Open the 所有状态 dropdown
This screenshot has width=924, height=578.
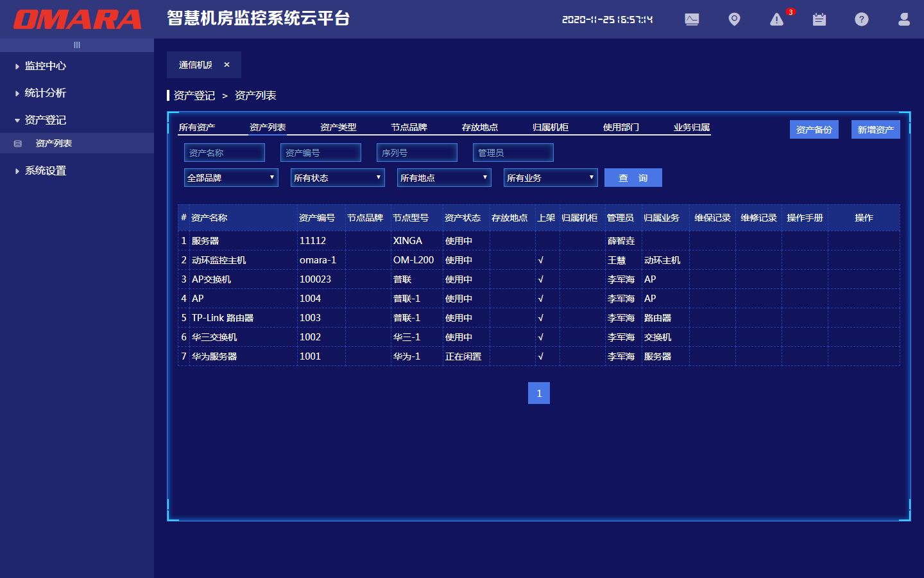tap(338, 178)
